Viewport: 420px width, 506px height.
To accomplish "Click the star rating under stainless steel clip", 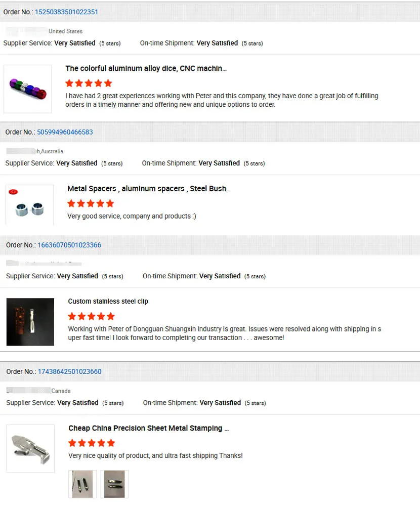I will pyautogui.click(x=92, y=316).
